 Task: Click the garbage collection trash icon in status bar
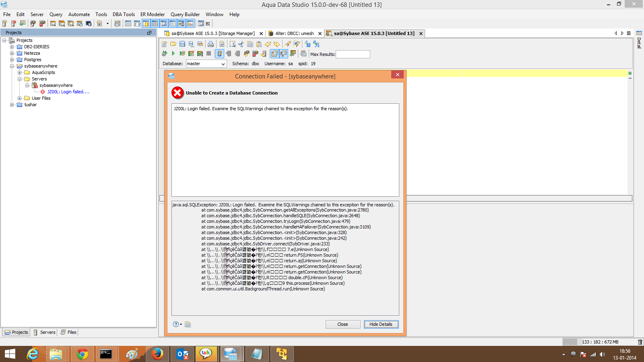coord(640,342)
